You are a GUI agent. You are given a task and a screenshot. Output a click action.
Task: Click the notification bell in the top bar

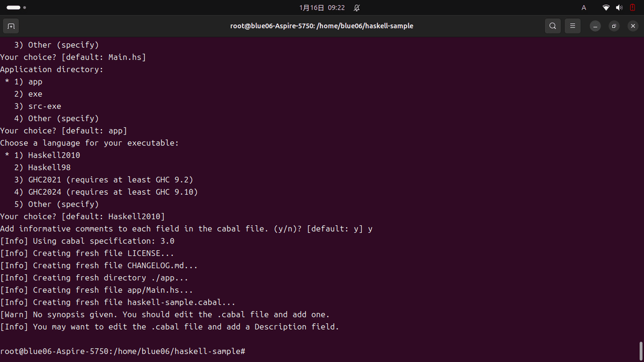(356, 8)
